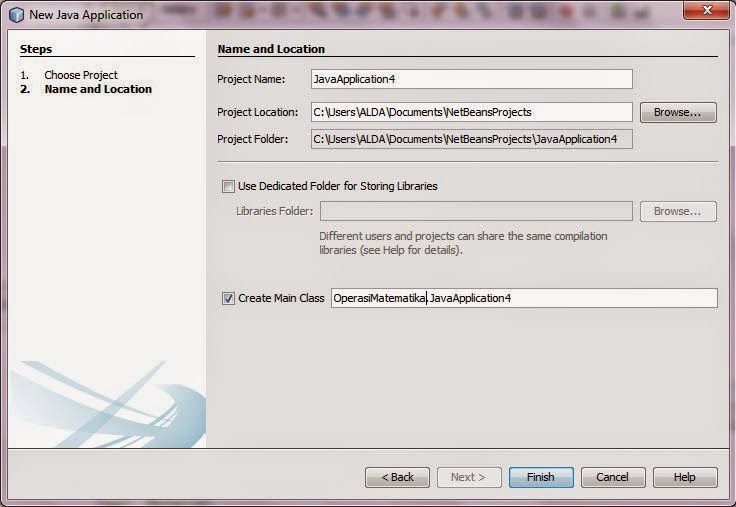The width and height of the screenshot is (736, 507).
Task: Select step 2 Name and Location
Action: [98, 89]
